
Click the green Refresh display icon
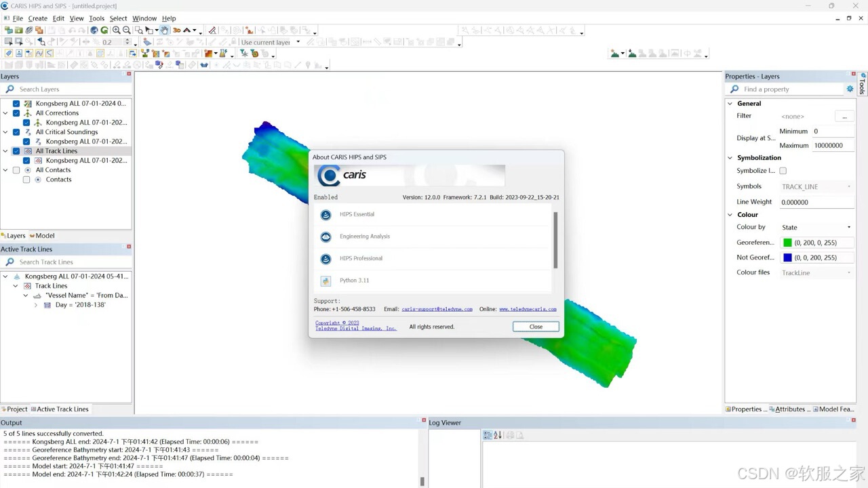[104, 30]
